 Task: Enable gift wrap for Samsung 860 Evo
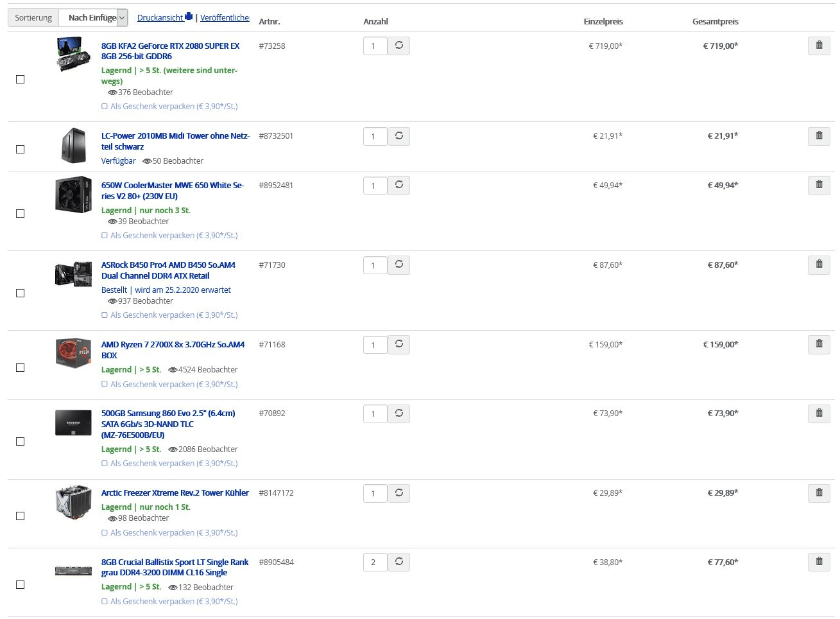(x=105, y=464)
